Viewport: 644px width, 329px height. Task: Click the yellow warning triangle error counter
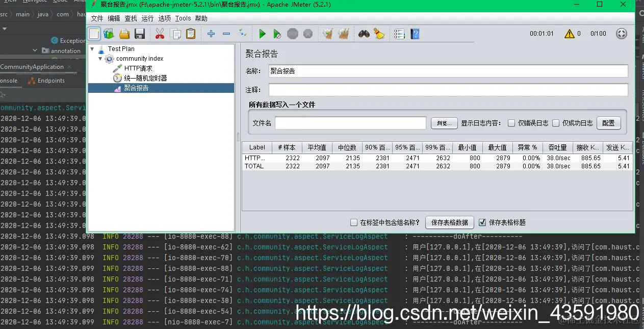(x=571, y=34)
